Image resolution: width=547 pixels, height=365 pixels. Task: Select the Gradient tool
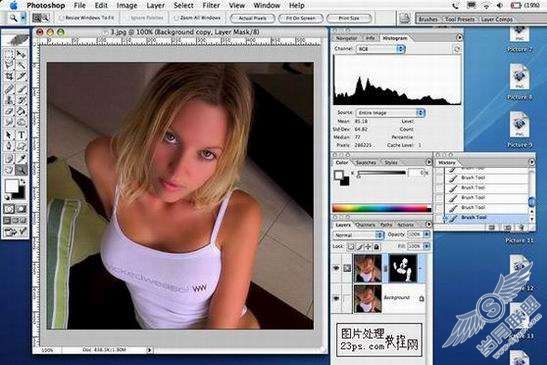[x=21, y=112]
